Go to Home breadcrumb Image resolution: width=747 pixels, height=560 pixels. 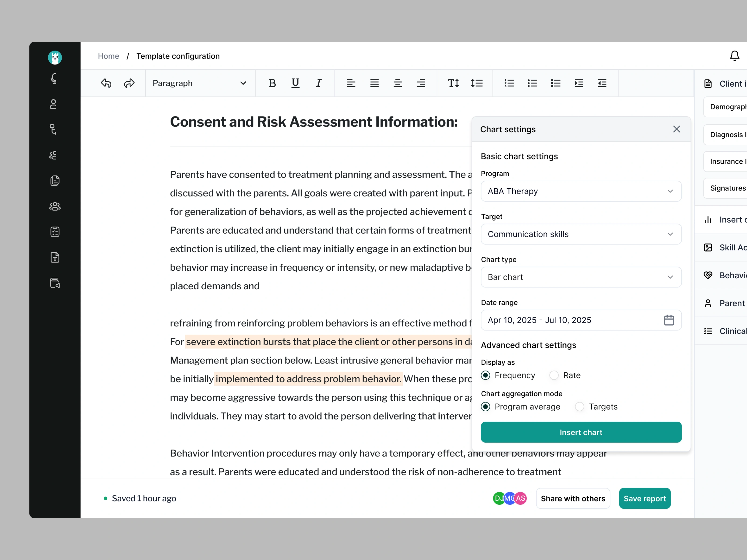[108, 56]
